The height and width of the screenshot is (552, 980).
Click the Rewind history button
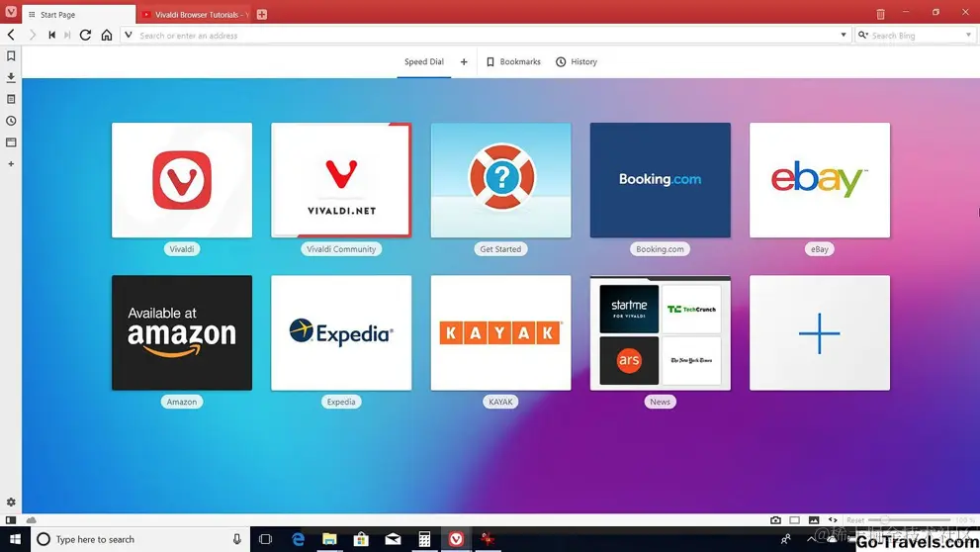(51, 35)
